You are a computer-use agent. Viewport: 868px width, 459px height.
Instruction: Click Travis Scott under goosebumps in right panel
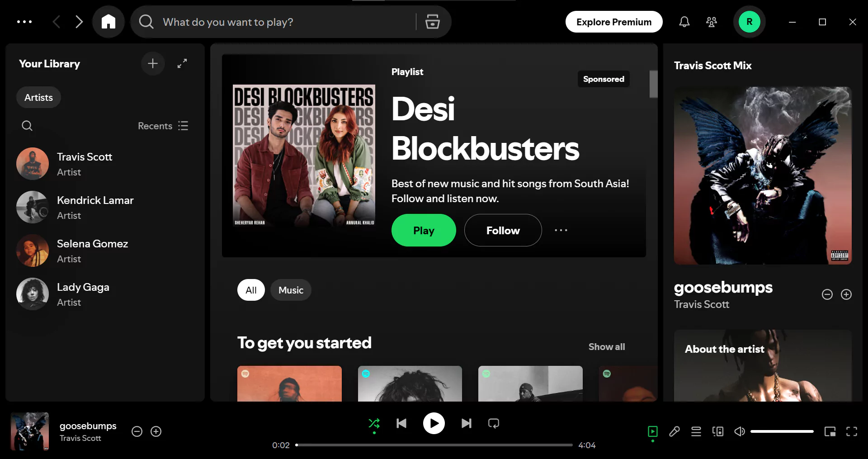point(702,304)
